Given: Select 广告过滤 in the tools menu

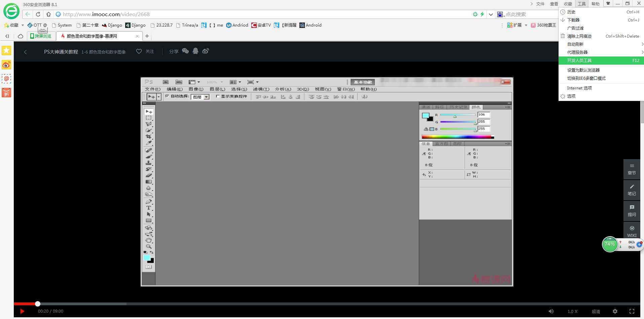Looking at the screenshot, I should click(x=601, y=28).
